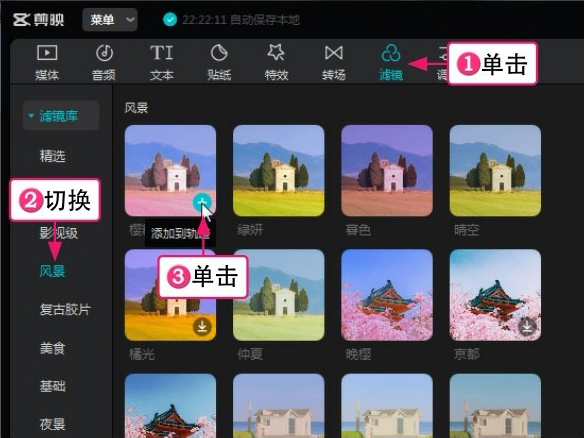The height and width of the screenshot is (438, 584).
Task: Choose the 暮色 filter thumbnail
Action: (387, 171)
